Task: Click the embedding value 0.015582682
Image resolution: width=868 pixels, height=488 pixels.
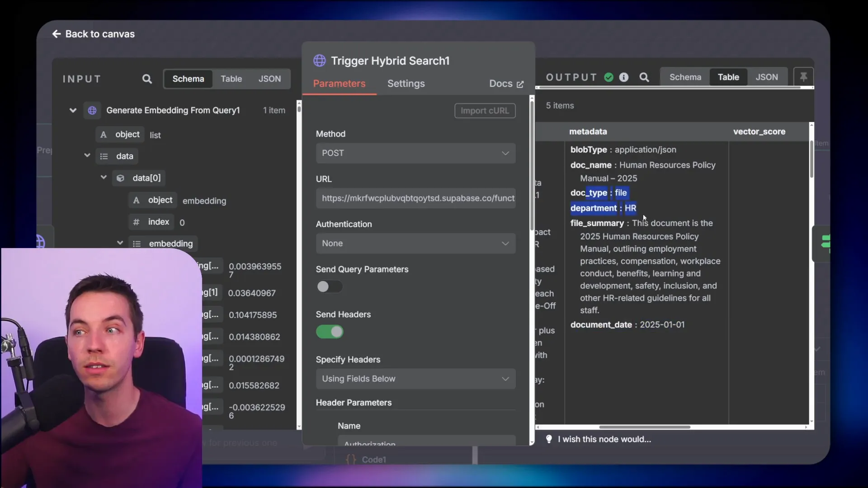Action: (254, 385)
